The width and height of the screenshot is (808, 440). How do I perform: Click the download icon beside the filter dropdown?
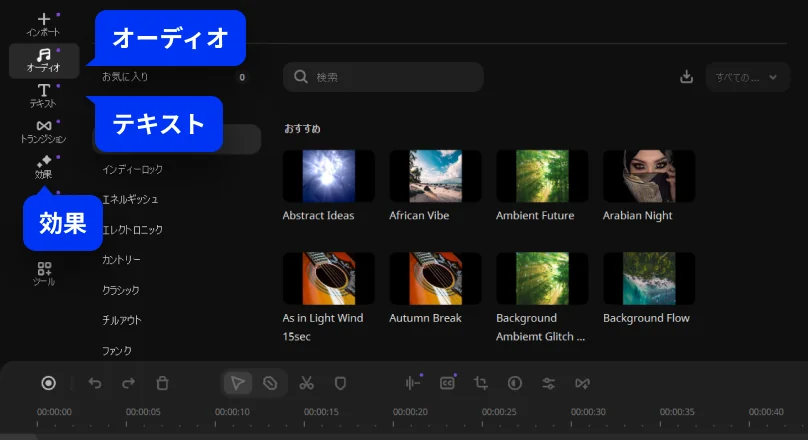click(686, 77)
